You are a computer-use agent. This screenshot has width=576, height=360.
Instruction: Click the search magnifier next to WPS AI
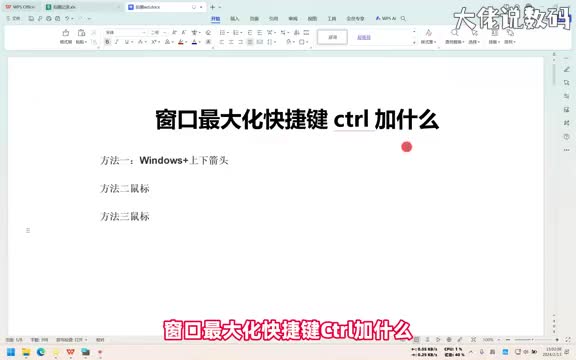pos(403,18)
